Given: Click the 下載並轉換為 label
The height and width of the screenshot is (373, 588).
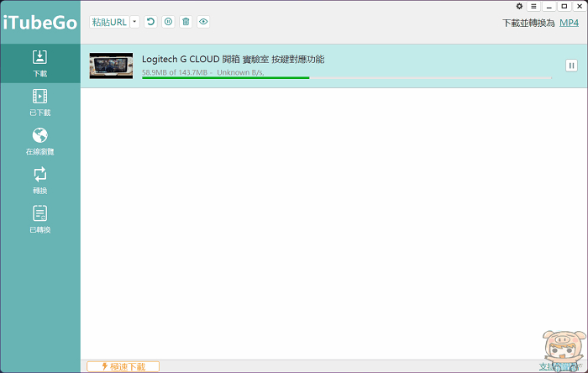Looking at the screenshot, I should pyautogui.click(x=528, y=23).
